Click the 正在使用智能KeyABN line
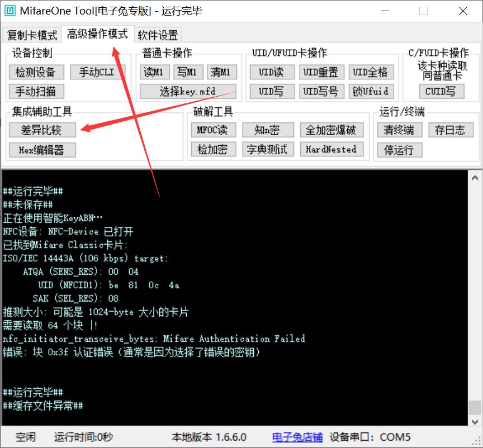Viewport: 483px width, 448px height. [53, 218]
